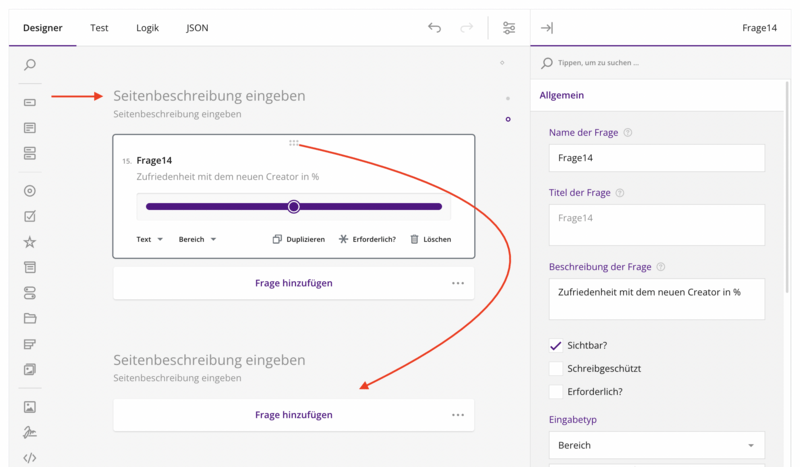This screenshot has height=467, width=800.
Task: Collapse the property panel with arrow icon
Action: pyautogui.click(x=547, y=28)
